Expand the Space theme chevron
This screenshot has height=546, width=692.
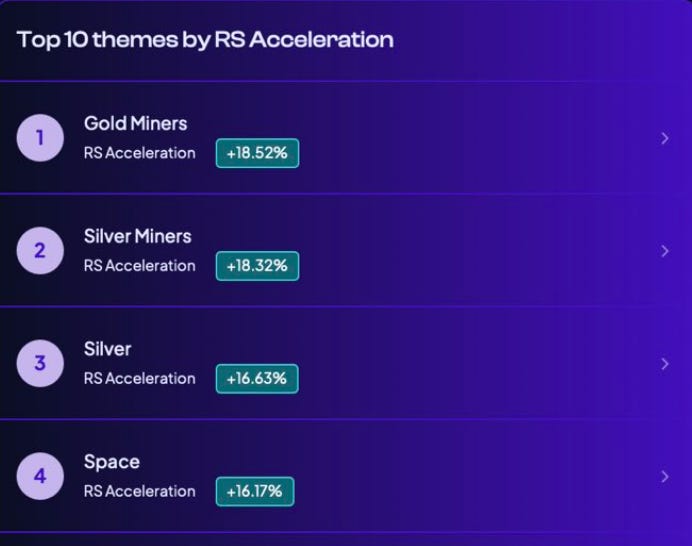coord(665,477)
